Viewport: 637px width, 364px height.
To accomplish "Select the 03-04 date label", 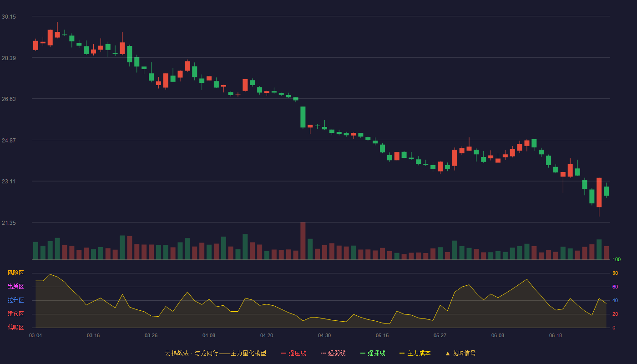I will point(35,335).
